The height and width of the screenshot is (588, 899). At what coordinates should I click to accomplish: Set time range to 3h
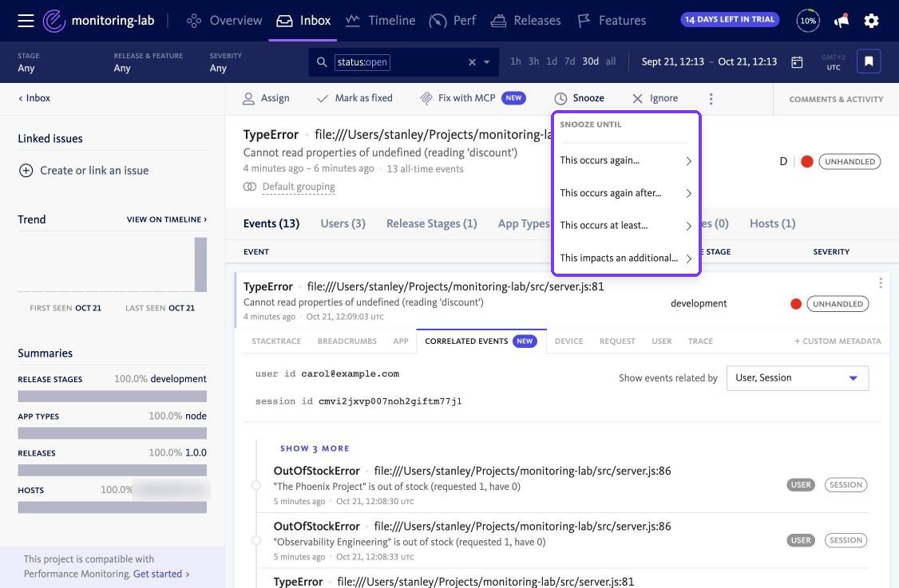tap(533, 61)
